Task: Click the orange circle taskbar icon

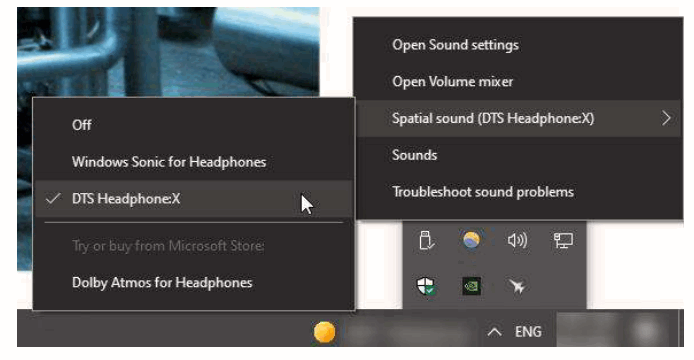Action: coord(324,333)
